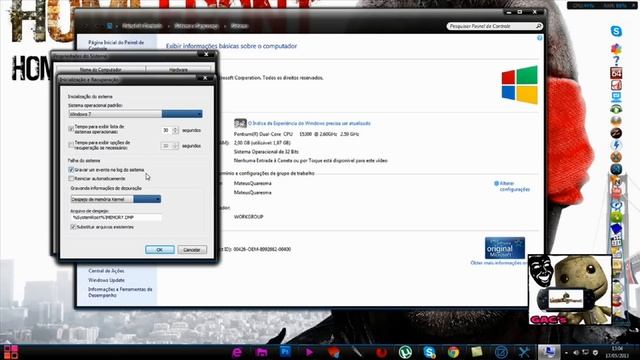Open the colorful flower dock icon

point(616,49)
